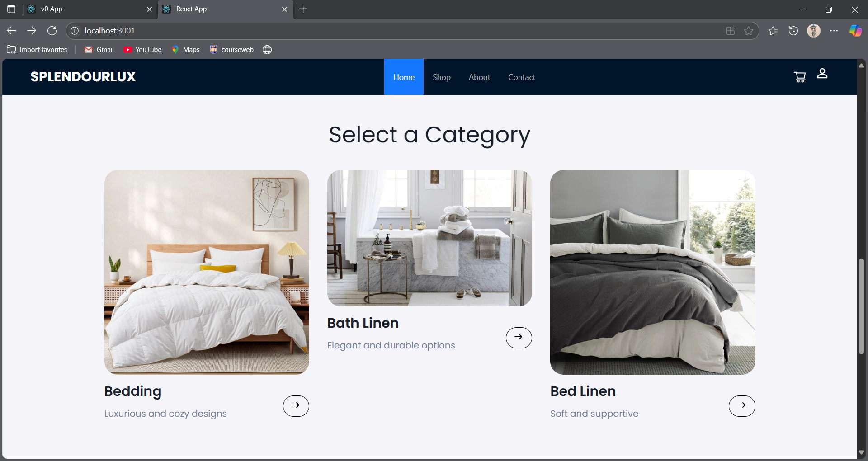This screenshot has height=461, width=868.
Task: Go to the About page
Action: (479, 77)
